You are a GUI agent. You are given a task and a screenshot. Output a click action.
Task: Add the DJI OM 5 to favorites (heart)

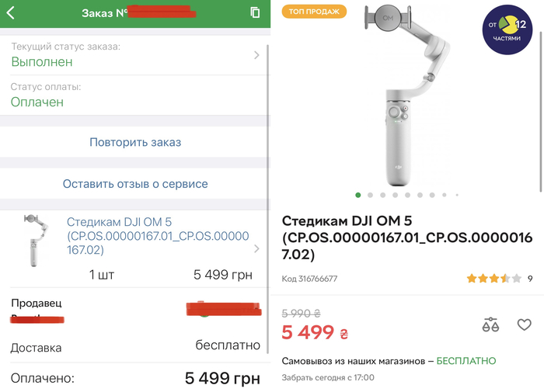(x=524, y=324)
